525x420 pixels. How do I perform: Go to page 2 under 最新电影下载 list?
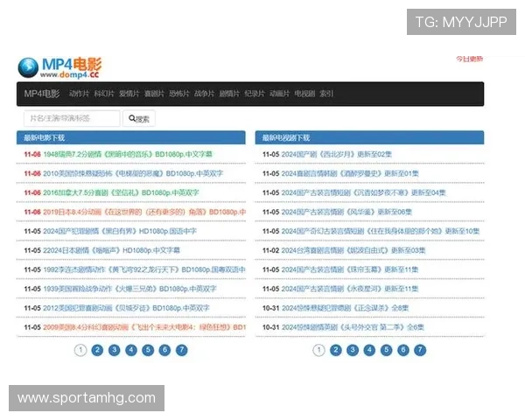pos(97,350)
